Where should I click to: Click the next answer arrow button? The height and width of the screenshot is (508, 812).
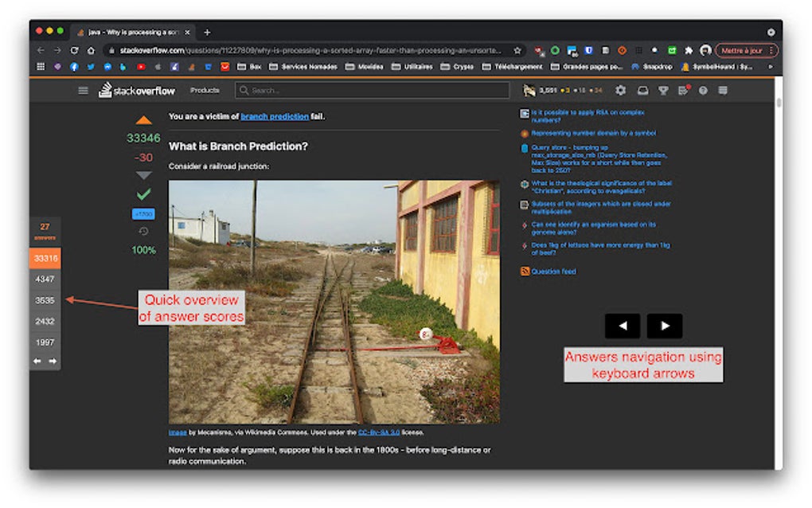[x=665, y=326]
